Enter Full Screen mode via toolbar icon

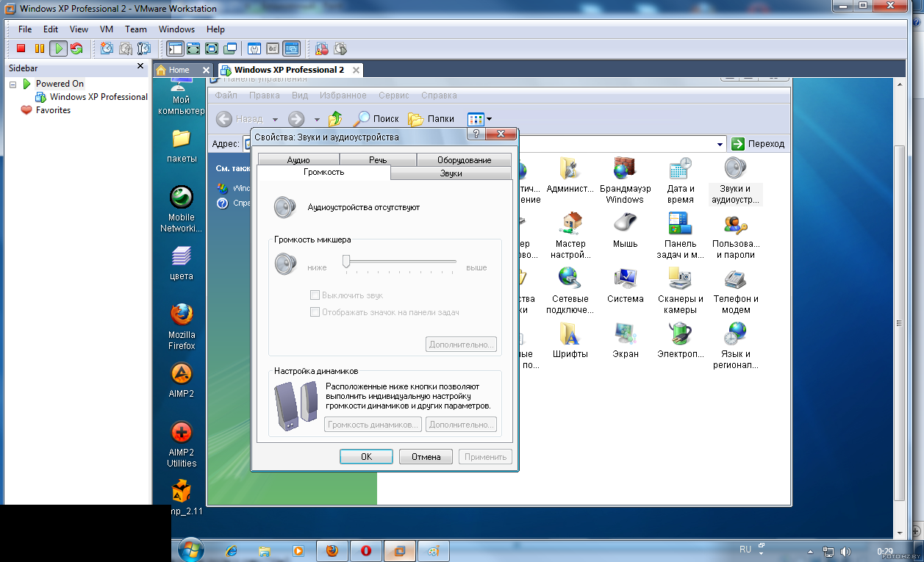pos(212,48)
